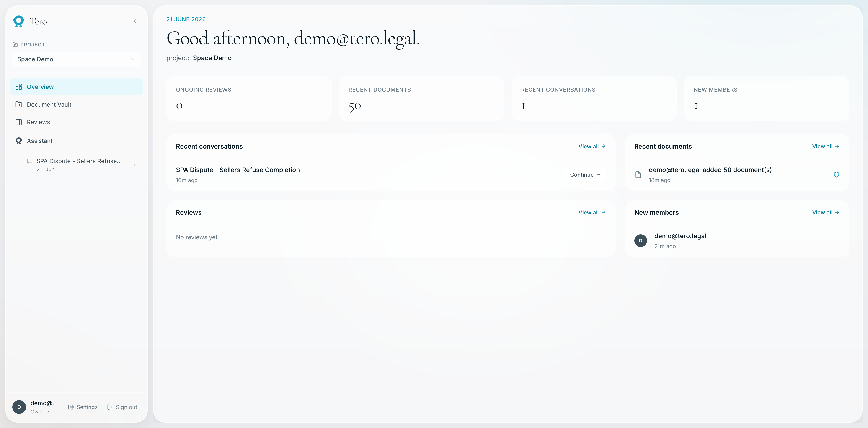
Task: Remove the SPA Dispute sidebar conversation
Action: 135,165
